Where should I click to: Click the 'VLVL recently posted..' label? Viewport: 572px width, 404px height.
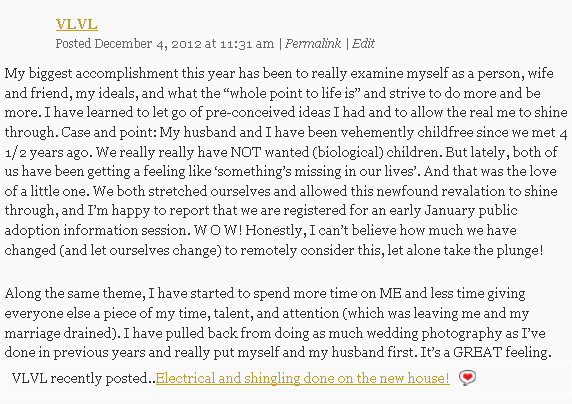point(84,378)
